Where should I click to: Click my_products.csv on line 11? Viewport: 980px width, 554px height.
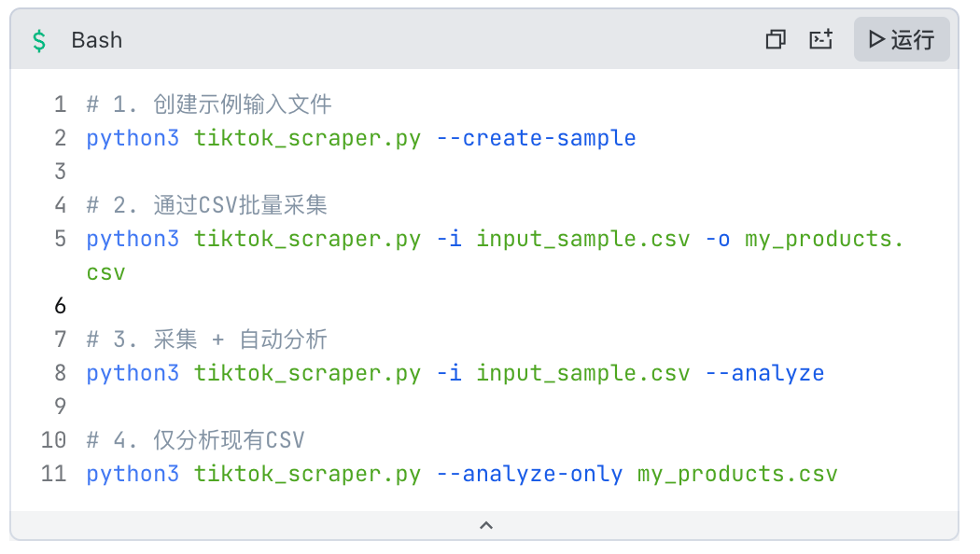(x=737, y=474)
